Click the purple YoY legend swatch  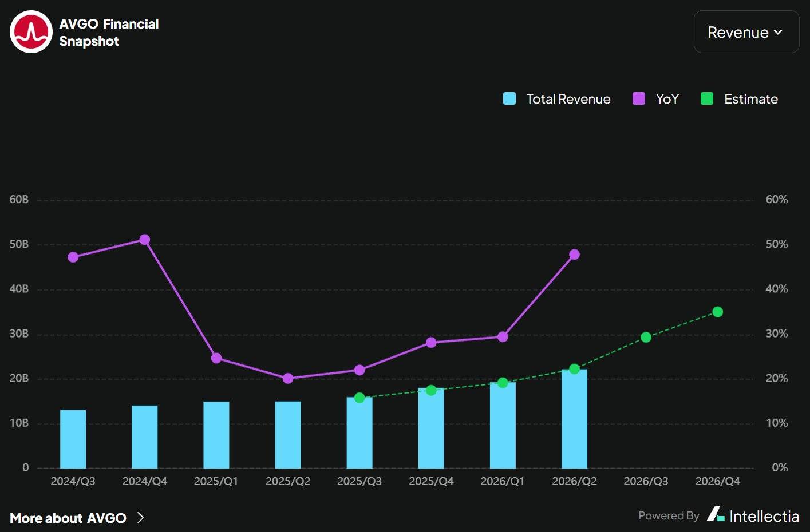pos(638,99)
